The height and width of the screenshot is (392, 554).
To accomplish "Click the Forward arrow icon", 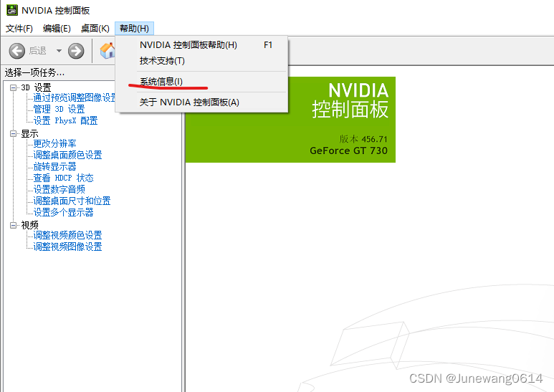I will click(x=76, y=51).
